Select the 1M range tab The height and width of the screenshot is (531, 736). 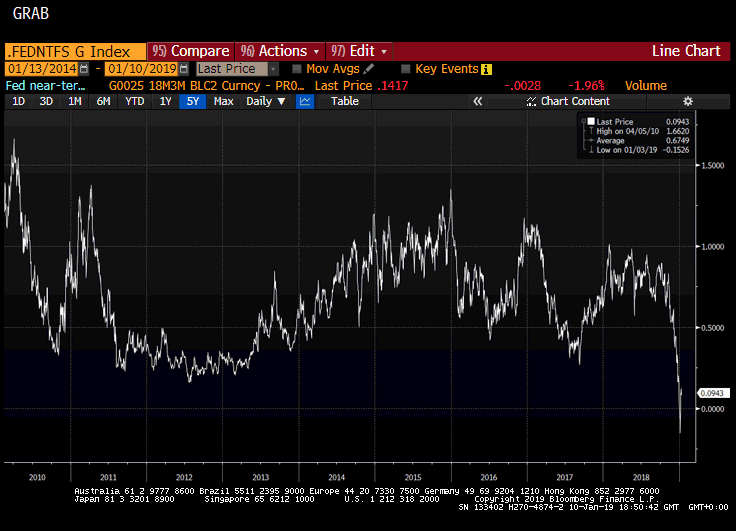75,101
